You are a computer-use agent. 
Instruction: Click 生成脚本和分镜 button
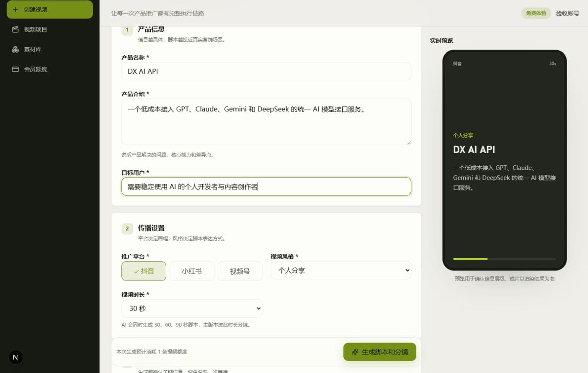pyautogui.click(x=380, y=352)
